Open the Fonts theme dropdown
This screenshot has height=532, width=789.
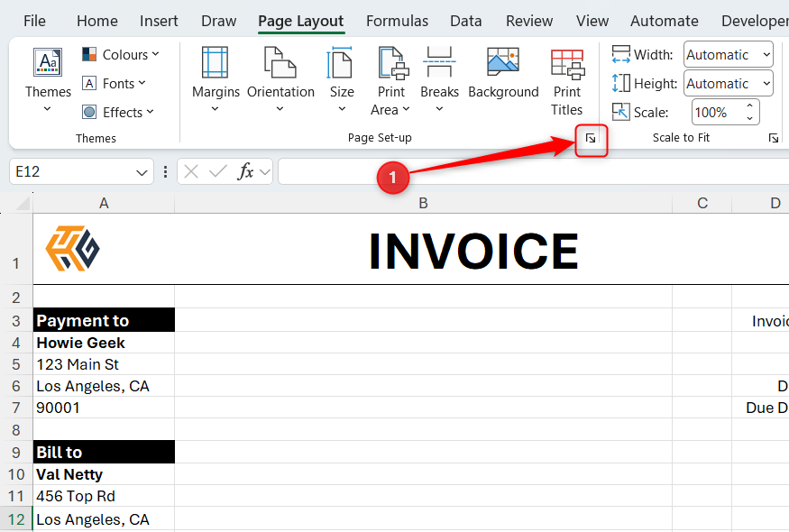tap(115, 83)
